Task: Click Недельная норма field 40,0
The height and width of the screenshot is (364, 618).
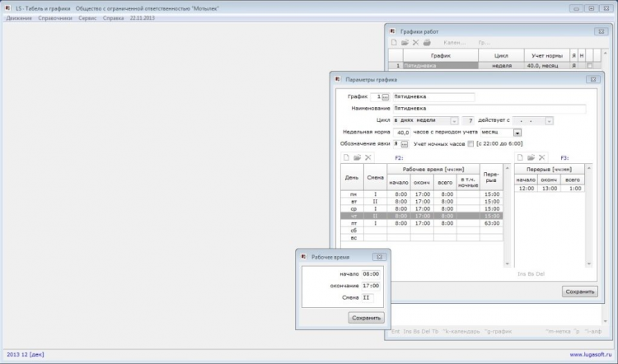Action: 401,133
